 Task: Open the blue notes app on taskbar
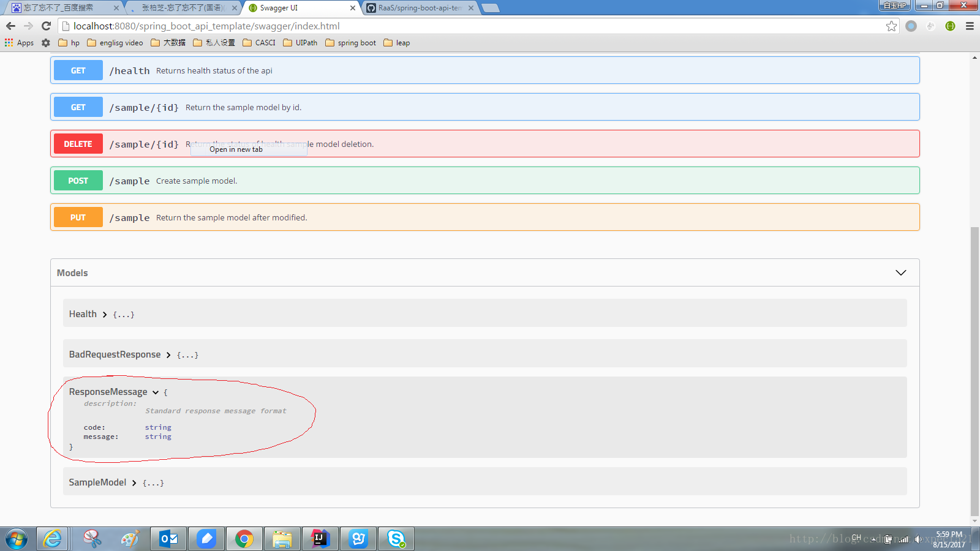coord(206,539)
